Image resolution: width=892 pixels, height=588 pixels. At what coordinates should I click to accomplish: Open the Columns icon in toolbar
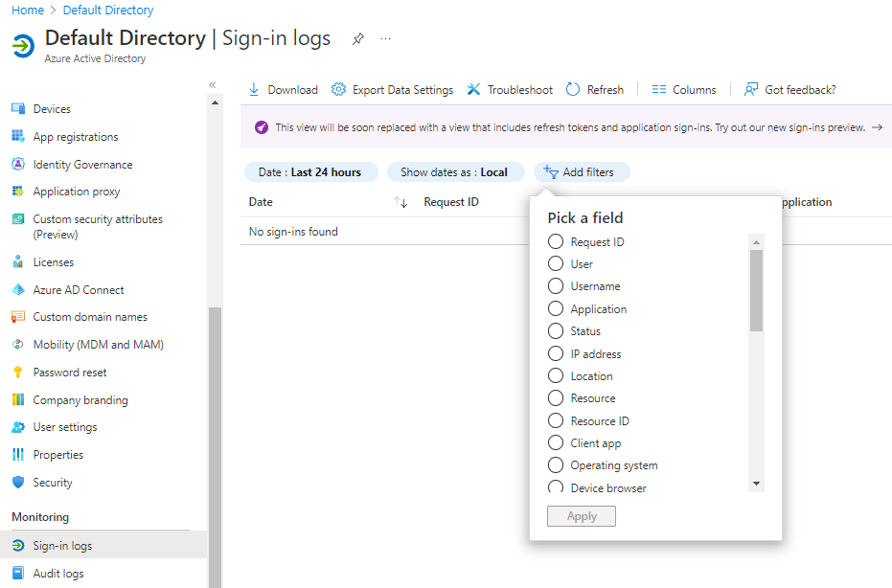(x=659, y=89)
